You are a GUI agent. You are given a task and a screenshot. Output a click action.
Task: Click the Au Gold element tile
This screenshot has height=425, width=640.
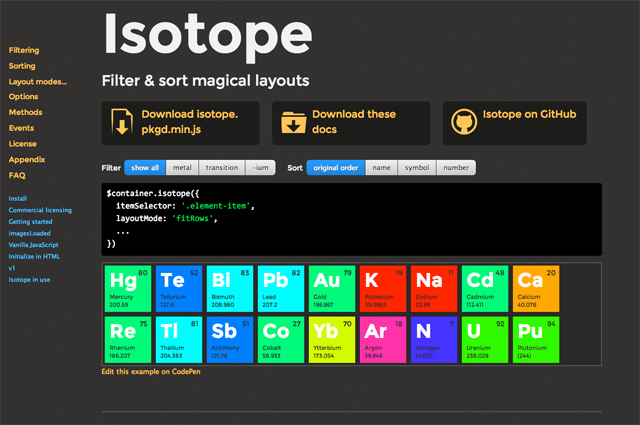click(x=332, y=289)
